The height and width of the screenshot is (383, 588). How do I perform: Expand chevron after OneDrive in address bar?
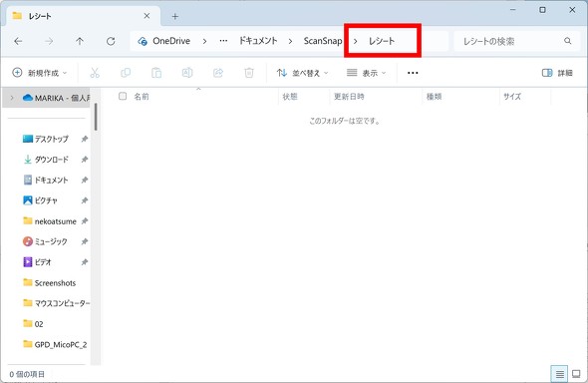(204, 41)
